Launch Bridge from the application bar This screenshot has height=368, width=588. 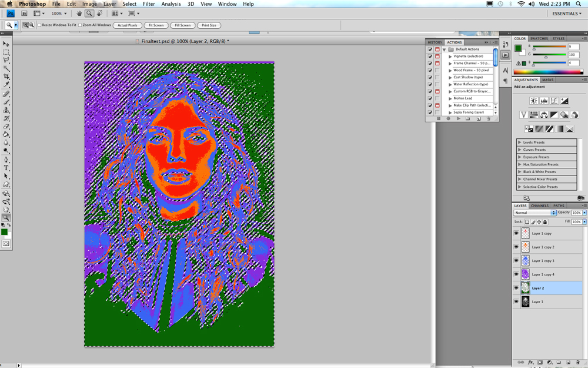tap(24, 13)
